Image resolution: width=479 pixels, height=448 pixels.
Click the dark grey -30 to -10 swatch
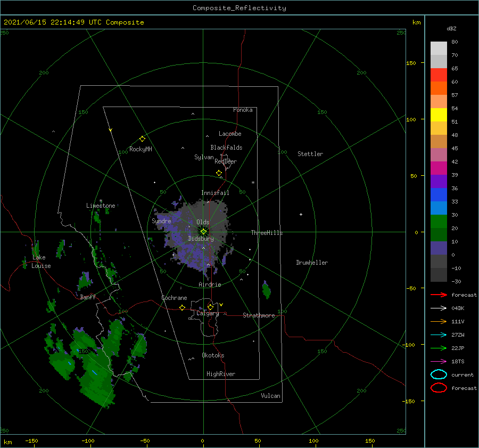click(x=439, y=275)
